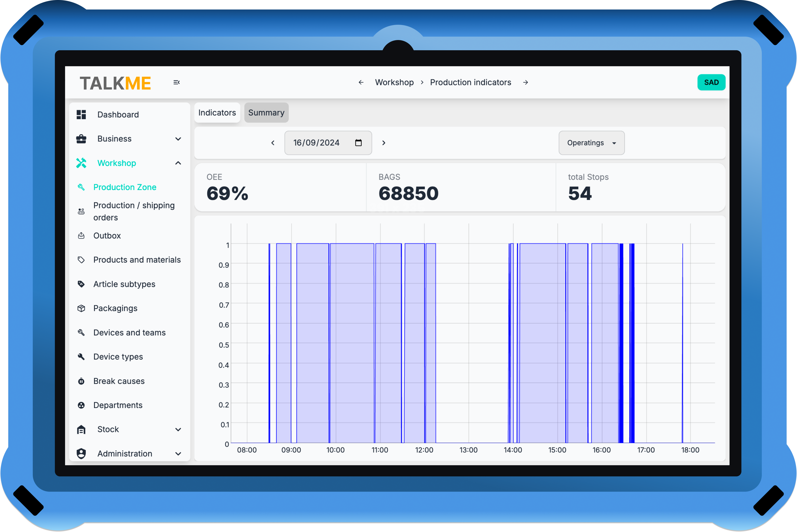
Task: Open the calendar date picker icon
Action: pos(358,143)
